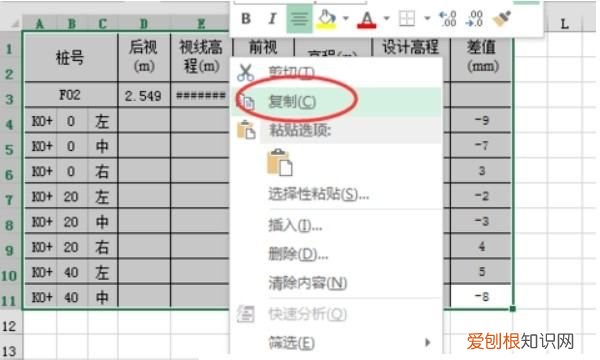Viewport: 600px width, 360px height.
Task: Click increase decimal icon
Action: [448, 18]
